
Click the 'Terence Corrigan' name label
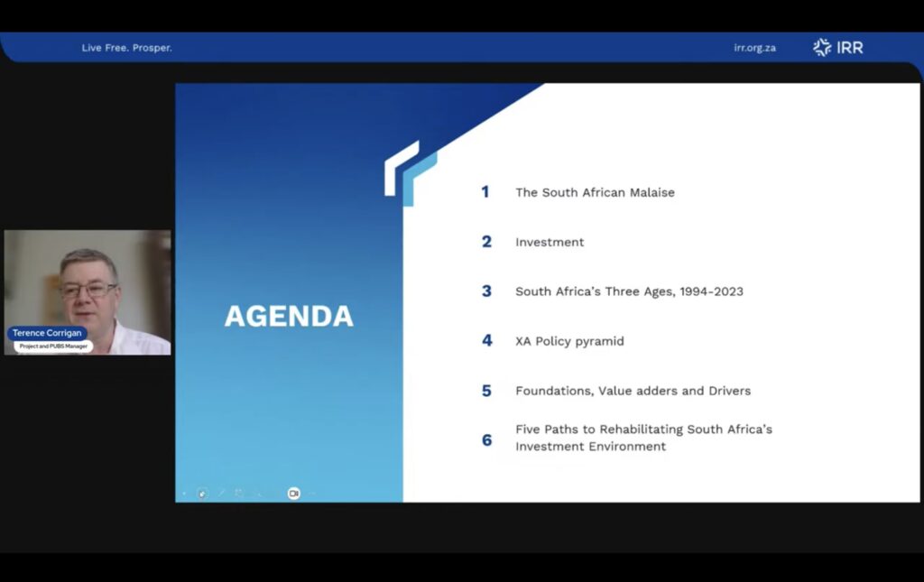pyautogui.click(x=47, y=333)
